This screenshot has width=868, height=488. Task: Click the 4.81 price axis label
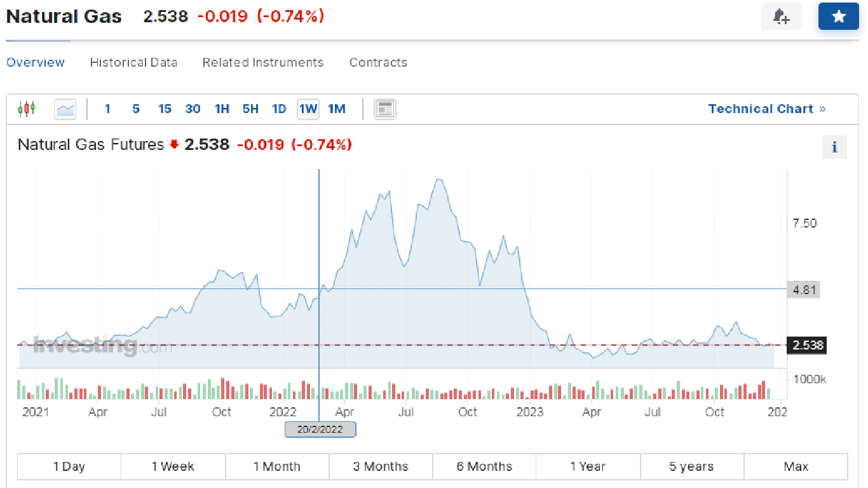[803, 290]
